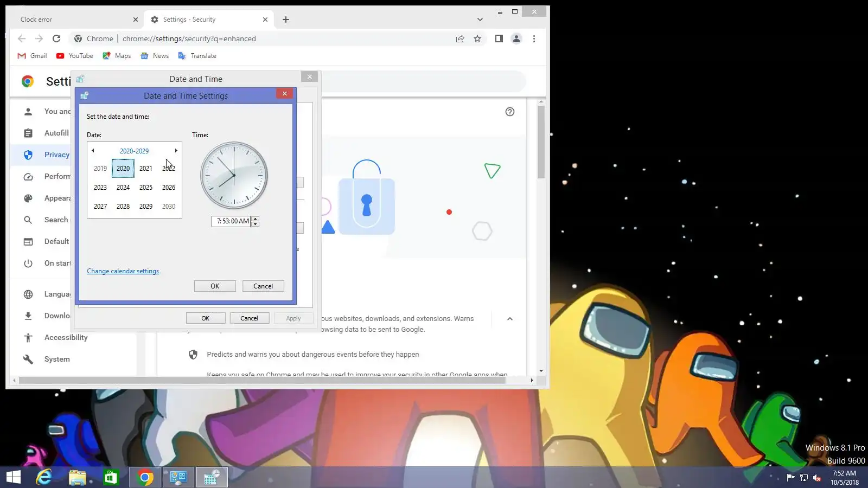
Task: Bookmark this page with the star icon
Action: [x=477, y=38]
